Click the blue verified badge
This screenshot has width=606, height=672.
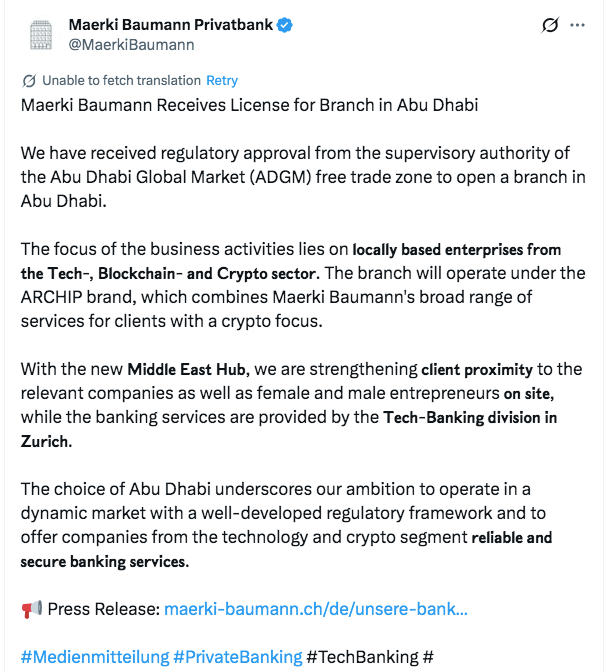284,25
